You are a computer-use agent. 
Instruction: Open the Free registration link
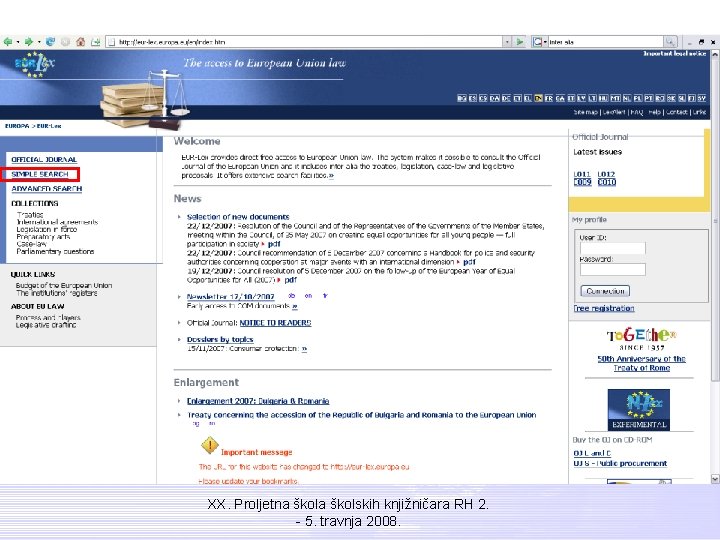604,308
